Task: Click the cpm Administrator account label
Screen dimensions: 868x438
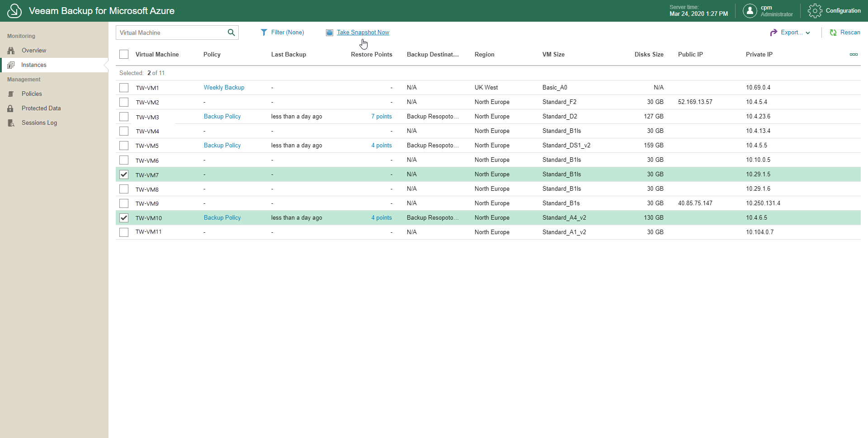Action: coord(776,11)
